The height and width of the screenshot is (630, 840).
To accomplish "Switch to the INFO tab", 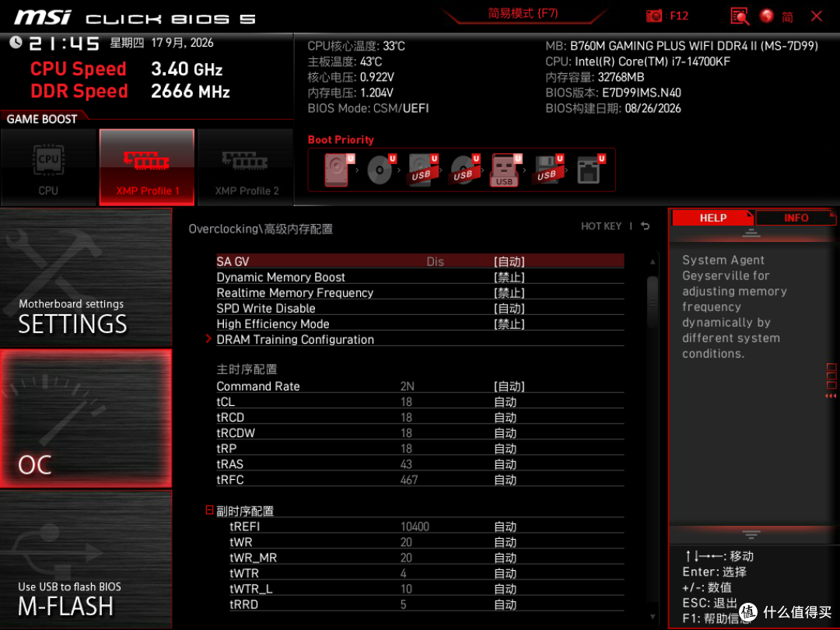I will [796, 218].
